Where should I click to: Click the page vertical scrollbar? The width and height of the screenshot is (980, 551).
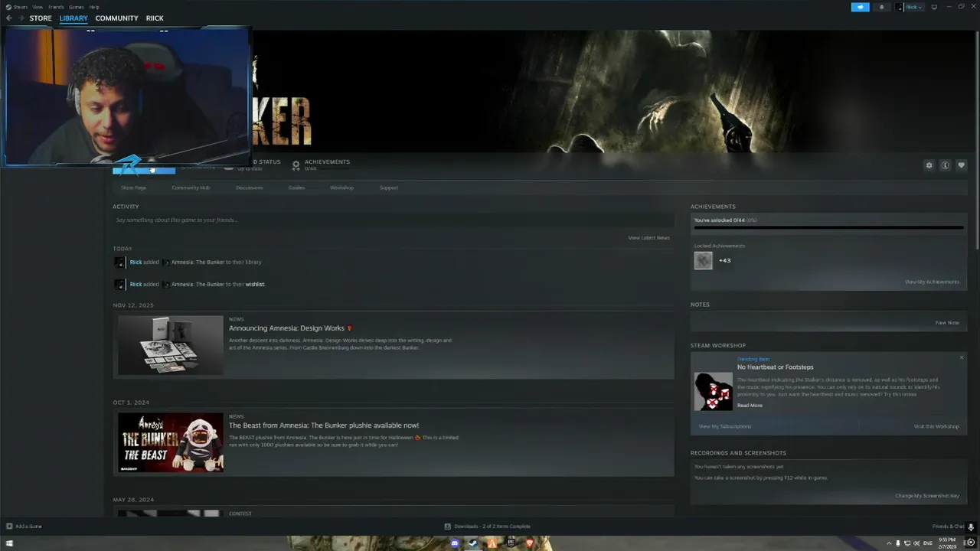click(976, 140)
